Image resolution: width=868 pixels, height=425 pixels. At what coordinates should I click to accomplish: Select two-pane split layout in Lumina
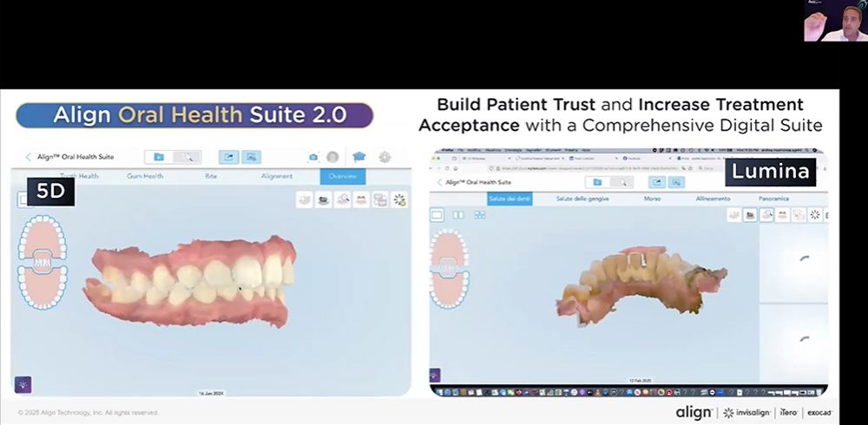tap(458, 215)
